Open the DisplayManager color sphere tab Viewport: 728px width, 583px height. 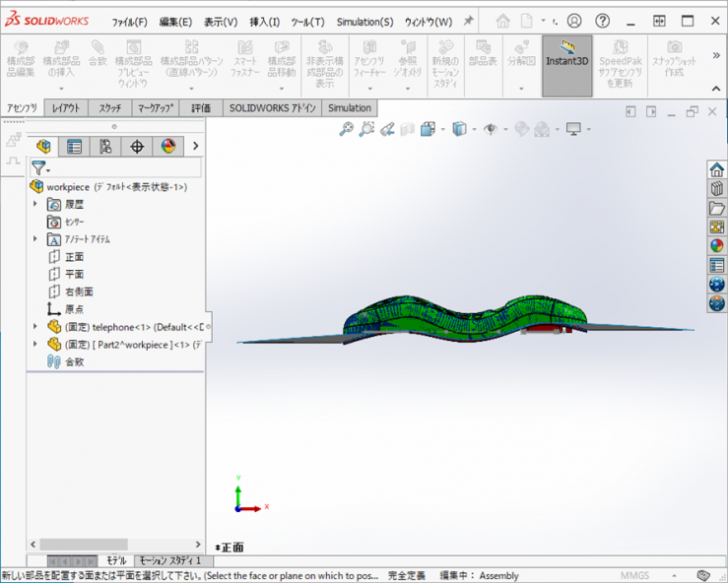[168, 147]
